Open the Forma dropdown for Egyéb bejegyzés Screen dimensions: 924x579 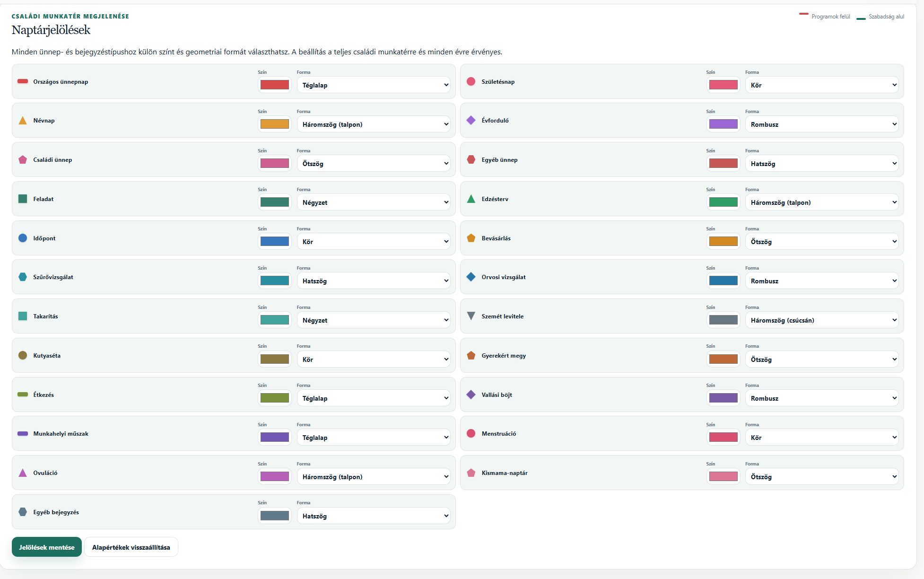click(x=374, y=516)
